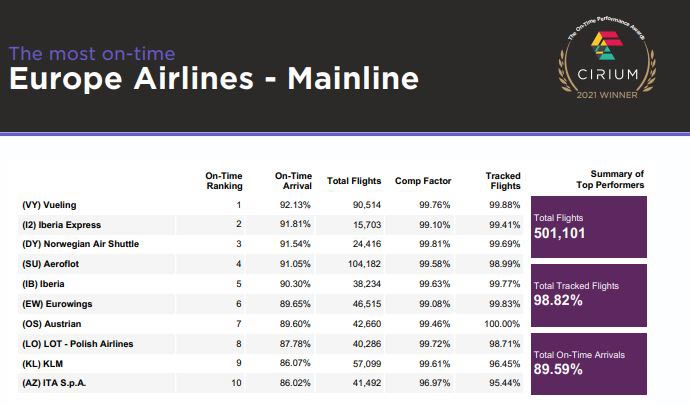Select the On-Time Arrival column header
Image resolution: width=690 pixels, height=406 pixels.
tap(294, 180)
